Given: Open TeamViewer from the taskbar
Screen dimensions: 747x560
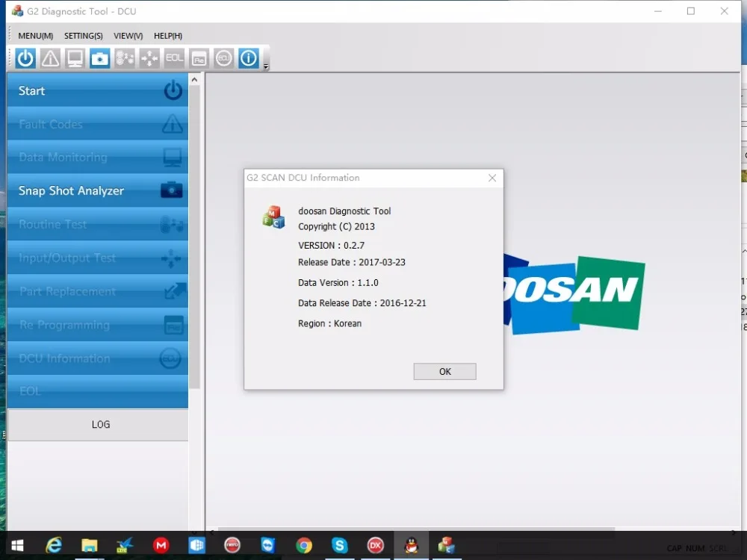Looking at the screenshot, I should tap(268, 545).
